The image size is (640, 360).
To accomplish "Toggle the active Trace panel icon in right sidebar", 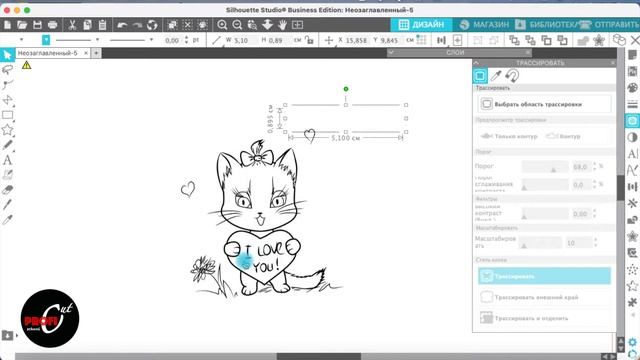I will point(632,121).
